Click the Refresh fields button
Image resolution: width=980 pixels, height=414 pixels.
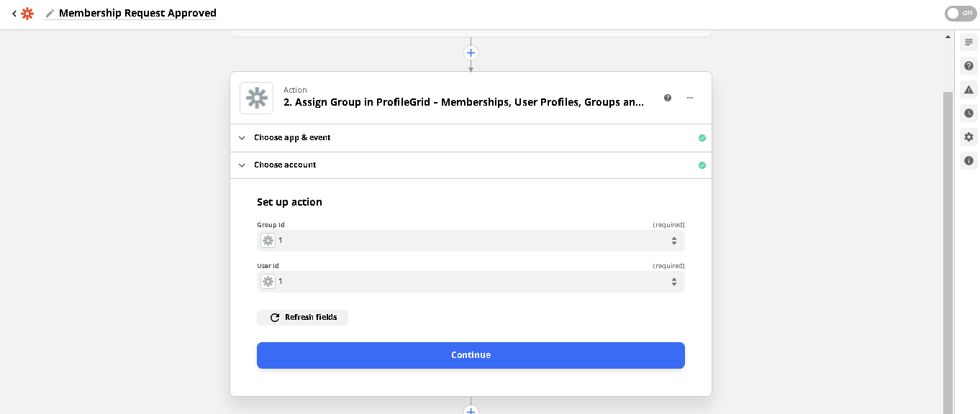click(x=302, y=318)
